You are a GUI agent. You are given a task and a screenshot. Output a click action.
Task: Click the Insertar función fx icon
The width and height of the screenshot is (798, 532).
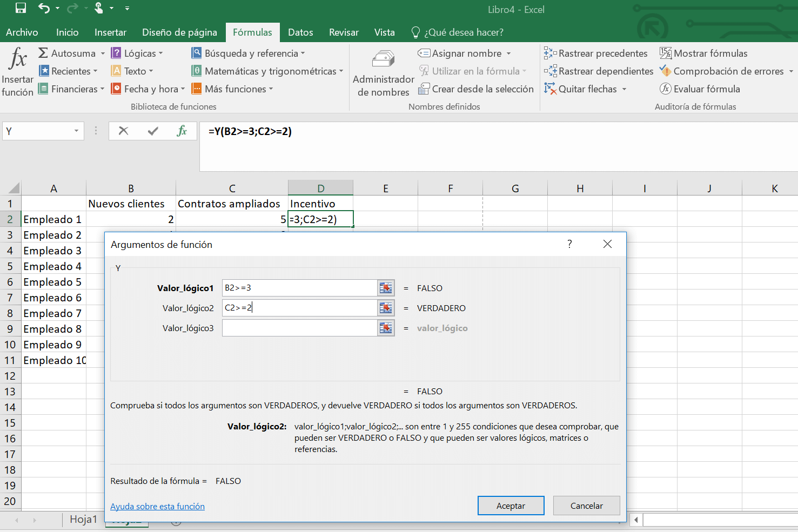(x=18, y=58)
